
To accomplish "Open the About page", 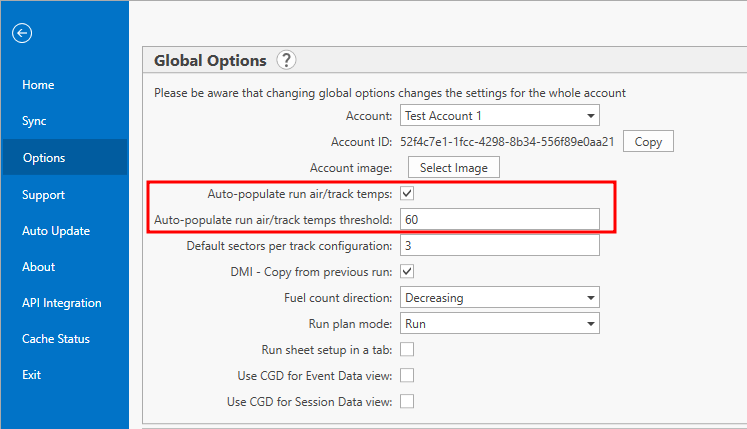I will tap(39, 267).
